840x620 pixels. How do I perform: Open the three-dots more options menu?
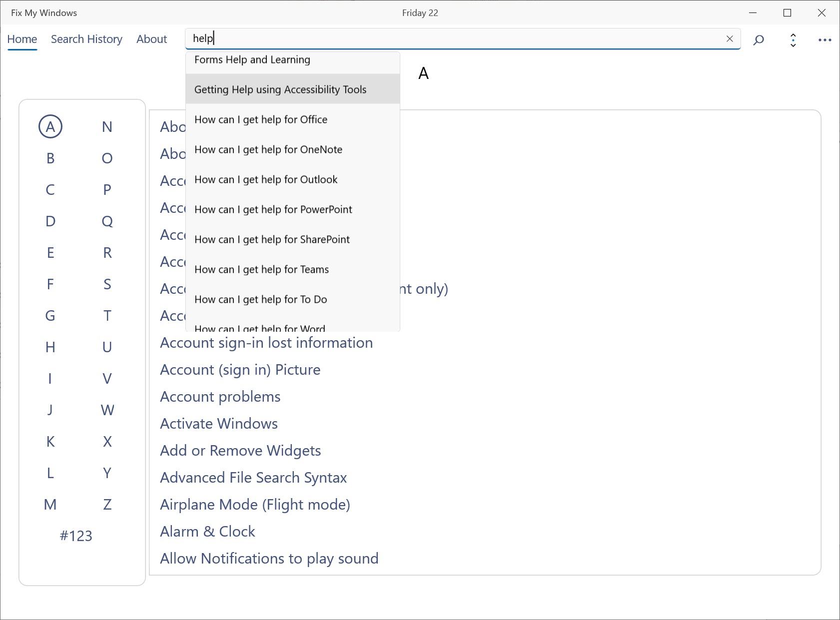(x=825, y=40)
